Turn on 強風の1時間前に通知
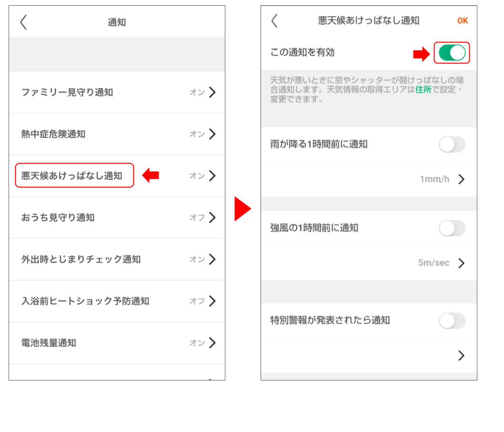The image size is (504, 432). click(452, 228)
